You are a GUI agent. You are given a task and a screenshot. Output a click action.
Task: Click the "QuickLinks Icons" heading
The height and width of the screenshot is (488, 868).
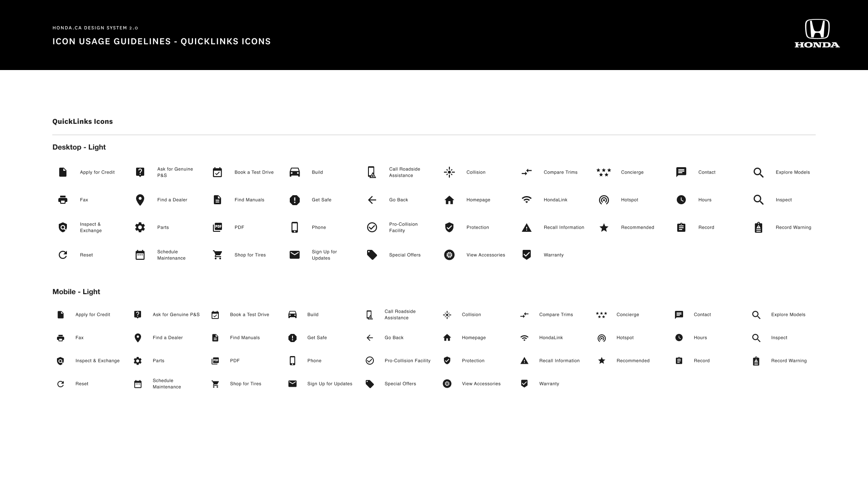coord(83,122)
